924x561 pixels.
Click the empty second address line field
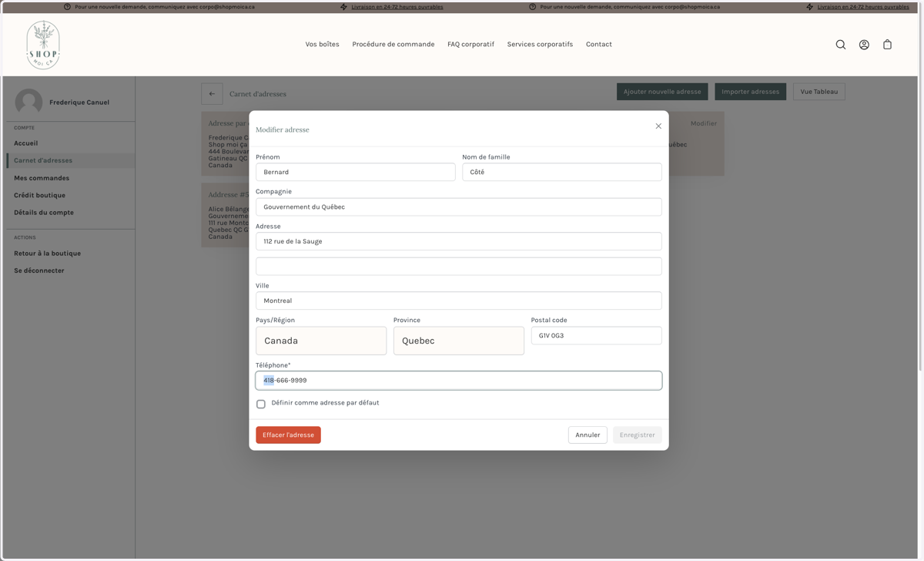pyautogui.click(x=459, y=267)
